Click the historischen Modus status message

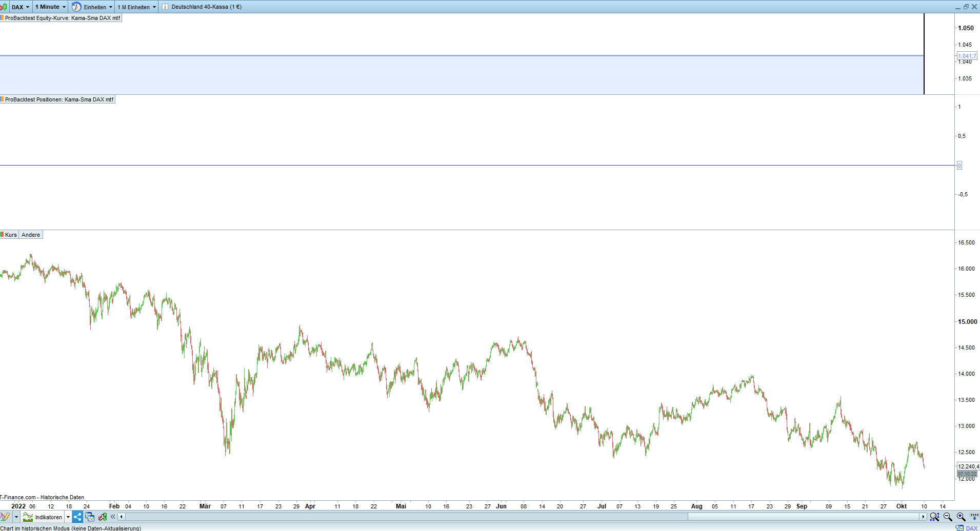[70, 528]
